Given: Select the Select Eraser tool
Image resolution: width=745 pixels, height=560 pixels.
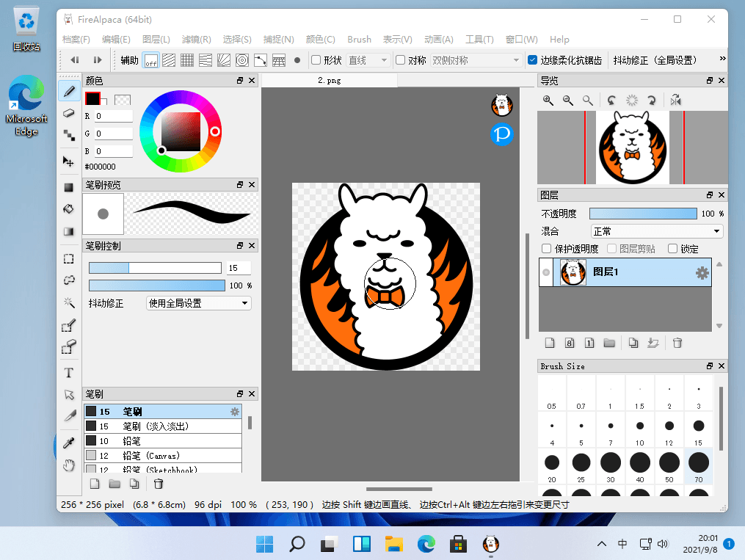Looking at the screenshot, I should coord(69,347).
